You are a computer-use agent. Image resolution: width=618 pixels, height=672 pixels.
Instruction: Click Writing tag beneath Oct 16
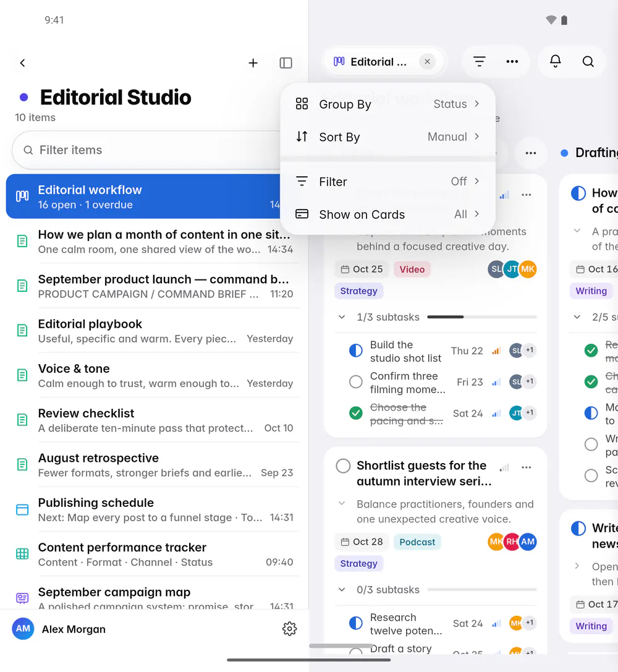pyautogui.click(x=591, y=291)
